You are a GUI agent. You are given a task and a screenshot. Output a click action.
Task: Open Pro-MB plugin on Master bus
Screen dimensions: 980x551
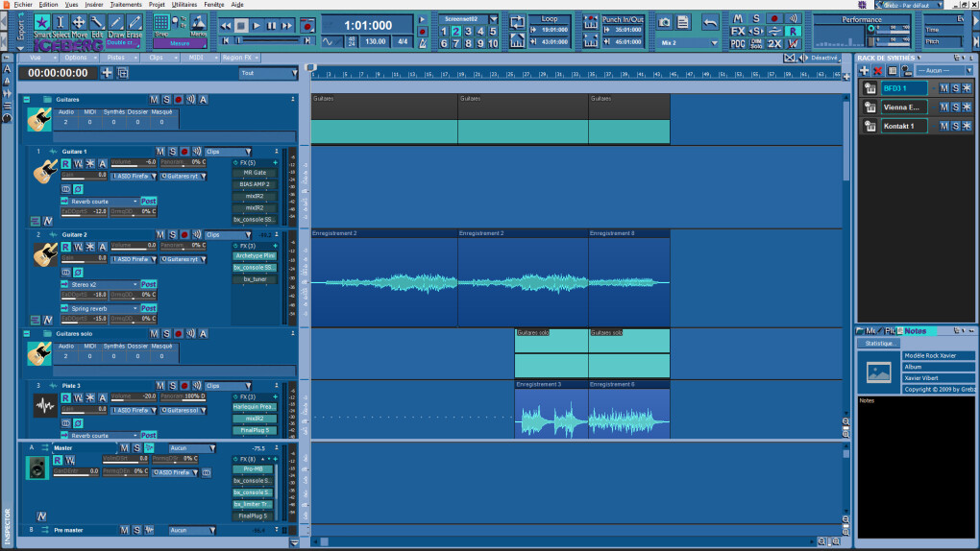coord(253,468)
